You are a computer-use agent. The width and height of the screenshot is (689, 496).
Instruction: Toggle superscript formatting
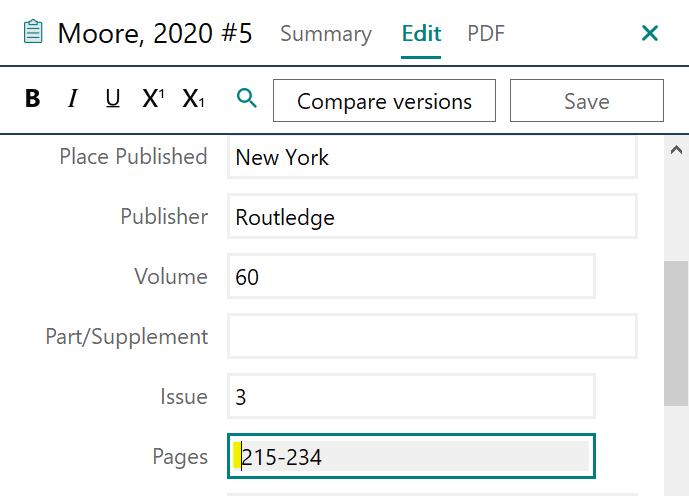pyautogui.click(x=153, y=99)
